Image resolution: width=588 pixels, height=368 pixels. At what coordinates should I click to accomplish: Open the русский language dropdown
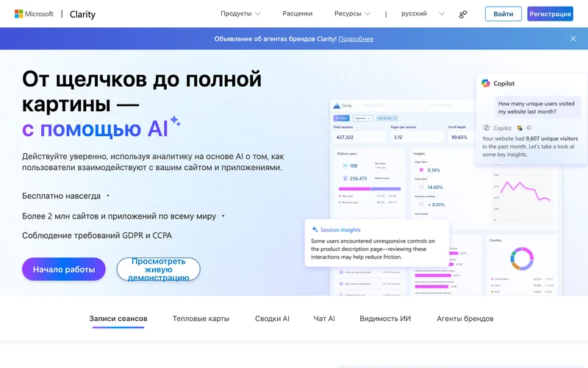(423, 13)
